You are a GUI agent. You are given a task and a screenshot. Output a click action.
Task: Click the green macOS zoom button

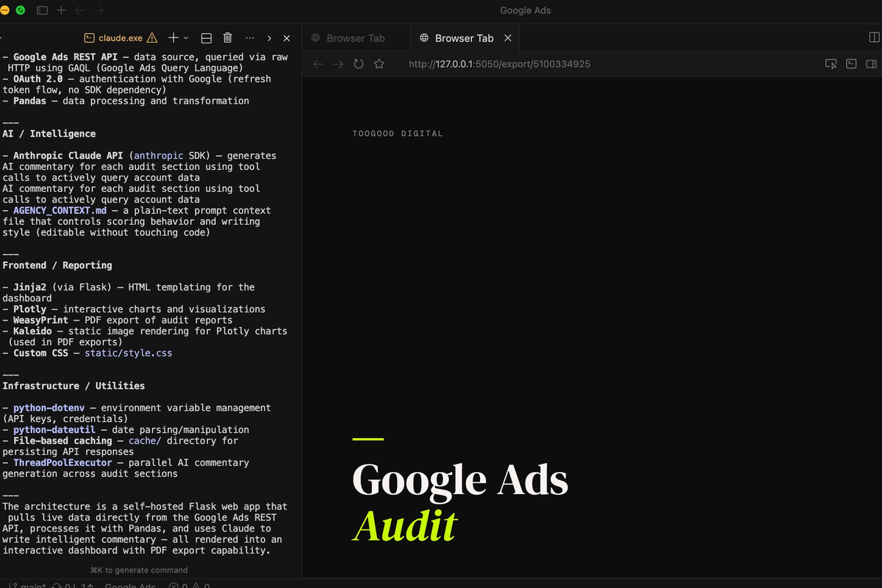tap(21, 10)
